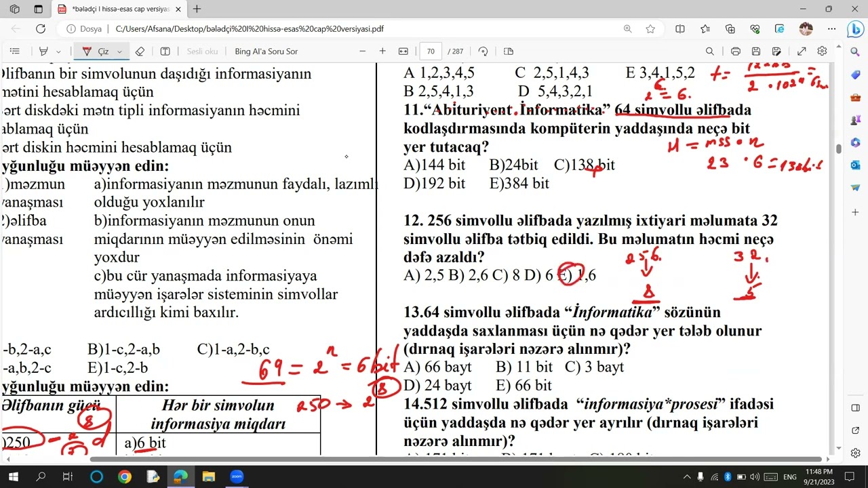Image resolution: width=868 pixels, height=488 pixels.
Task: Open the PDF table of contents panel
Action: click(x=15, y=51)
